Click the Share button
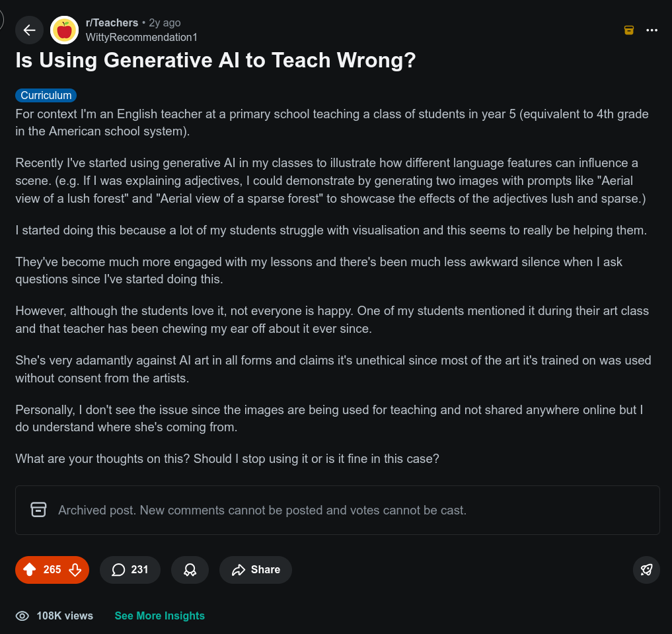672x634 pixels. click(x=256, y=570)
